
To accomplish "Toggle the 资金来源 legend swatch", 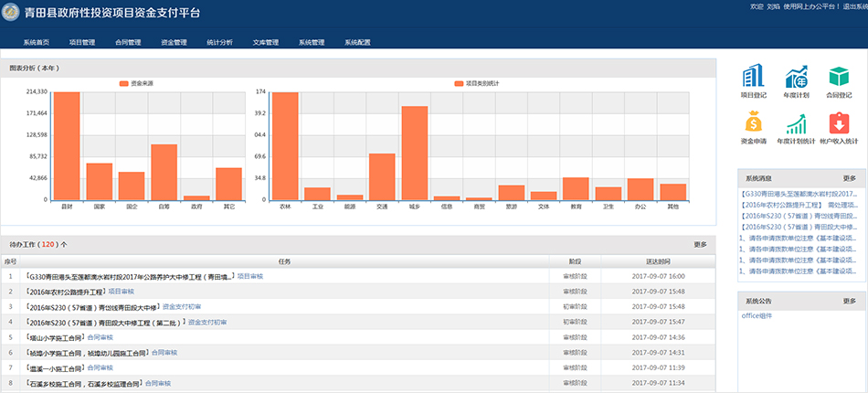I will pyautogui.click(x=124, y=83).
